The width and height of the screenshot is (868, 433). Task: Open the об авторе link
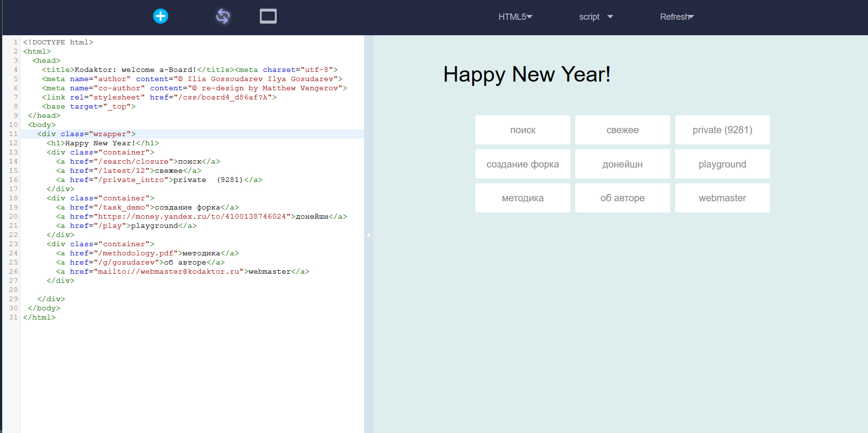point(623,198)
